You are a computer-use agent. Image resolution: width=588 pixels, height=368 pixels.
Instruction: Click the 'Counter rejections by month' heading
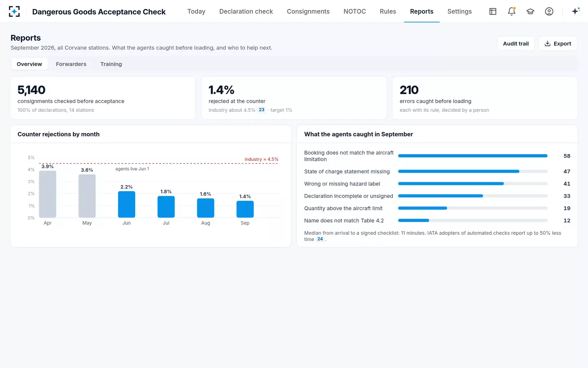tap(58, 134)
